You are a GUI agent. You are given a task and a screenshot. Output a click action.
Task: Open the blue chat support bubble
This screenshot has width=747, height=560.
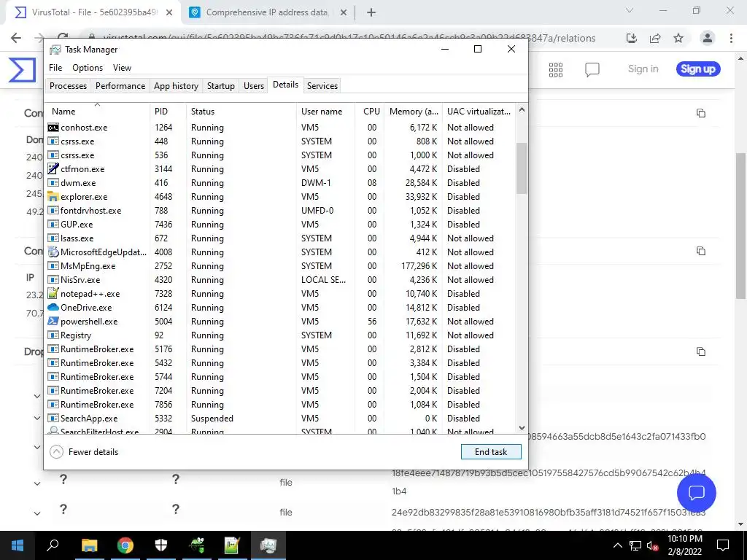(x=696, y=492)
